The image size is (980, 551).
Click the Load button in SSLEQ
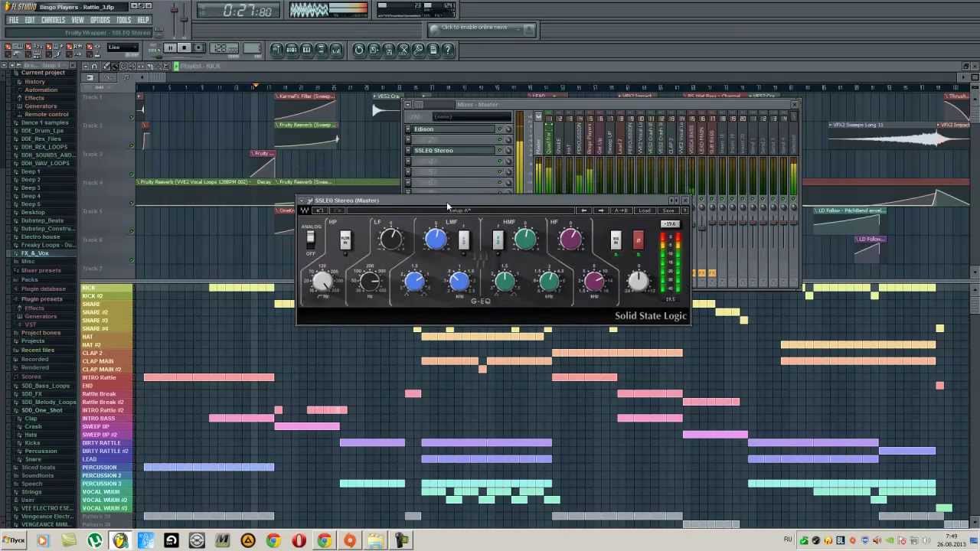coord(645,210)
